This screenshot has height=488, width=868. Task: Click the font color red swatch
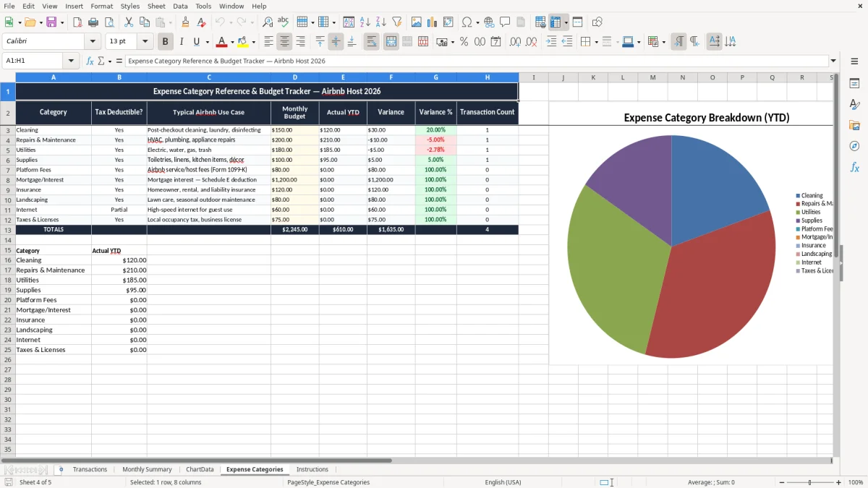[221, 42]
